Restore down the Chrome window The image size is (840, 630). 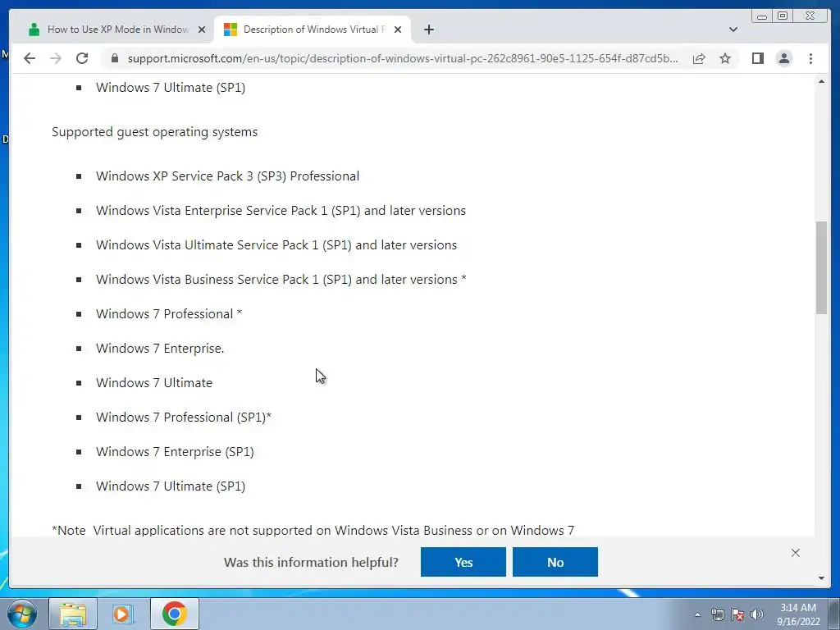[783, 16]
